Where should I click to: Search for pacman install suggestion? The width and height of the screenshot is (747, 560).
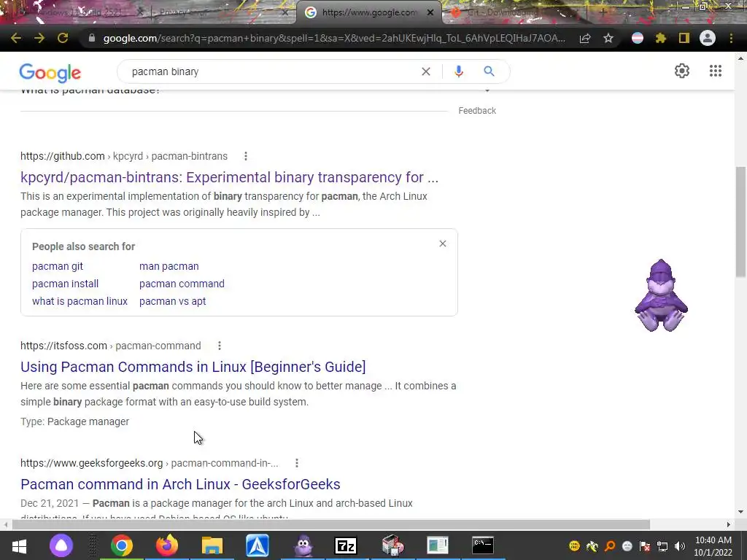click(x=65, y=284)
